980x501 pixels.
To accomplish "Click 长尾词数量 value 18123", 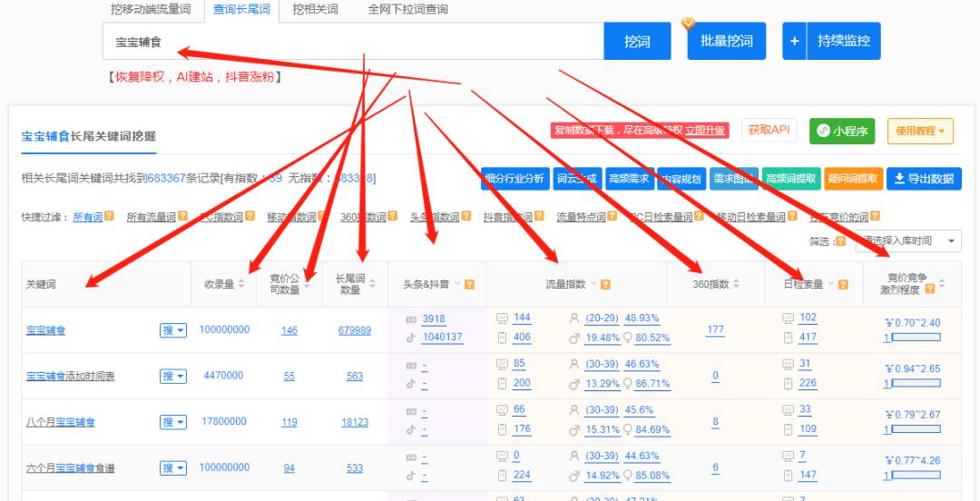I will pos(355,422).
